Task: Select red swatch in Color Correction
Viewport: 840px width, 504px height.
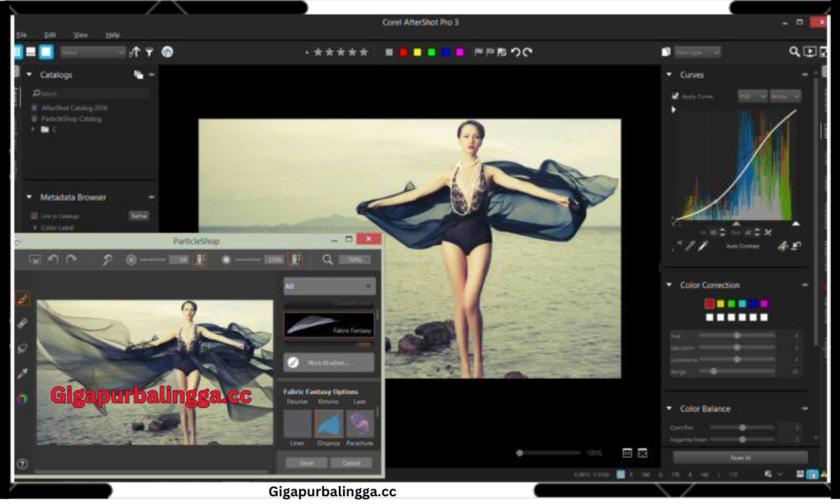Action: coord(709,304)
